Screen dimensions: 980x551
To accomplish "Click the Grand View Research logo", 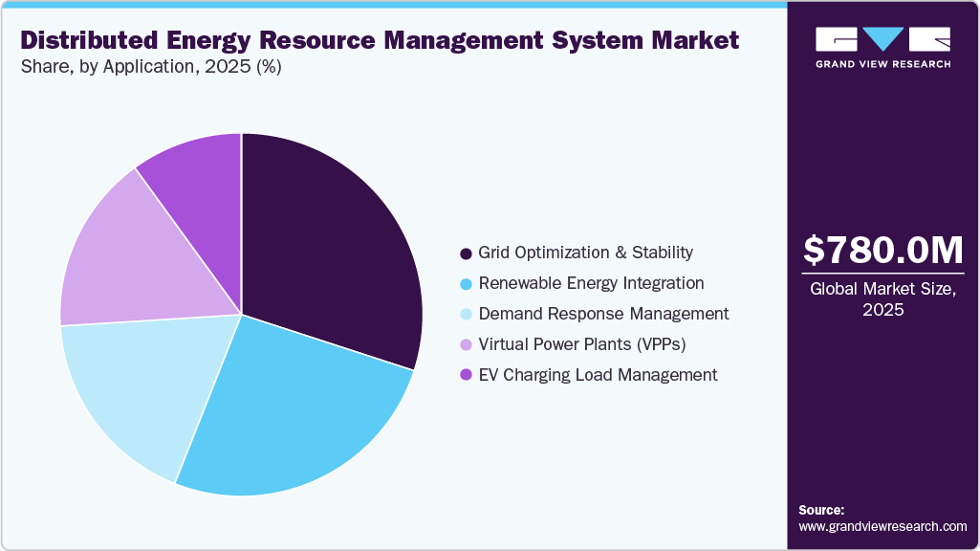I will pyautogui.click(x=880, y=45).
